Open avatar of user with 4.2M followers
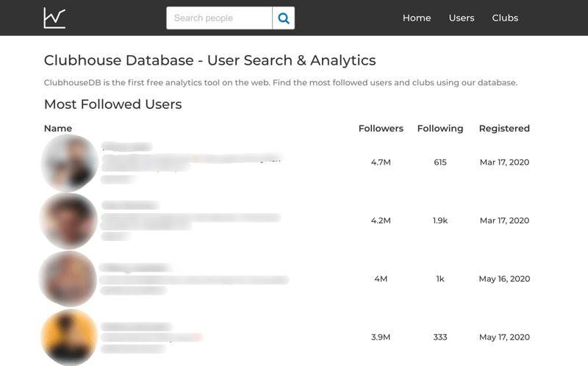The height and width of the screenshot is (366, 588). tap(69, 220)
